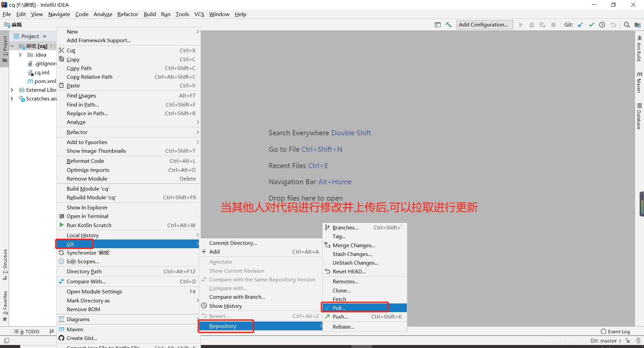Click Reset HEAD... entry
Viewport: 644px width, 348px height.
coord(365,272)
